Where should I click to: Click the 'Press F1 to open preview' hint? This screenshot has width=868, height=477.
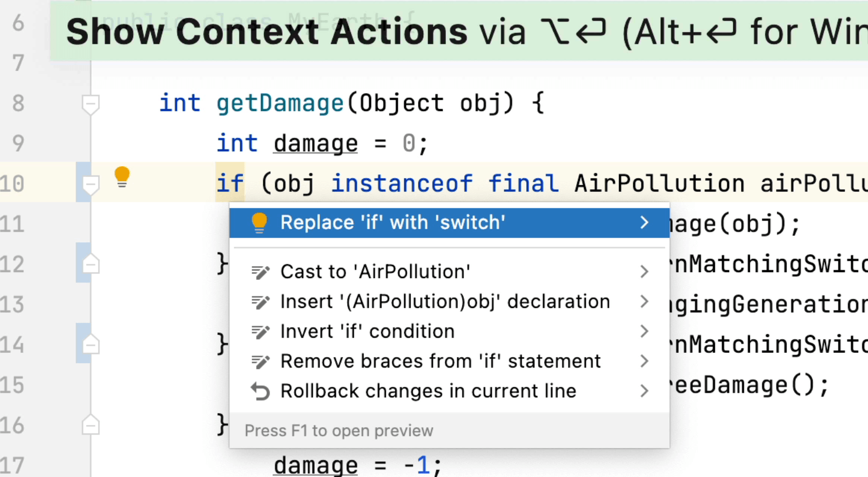point(339,430)
